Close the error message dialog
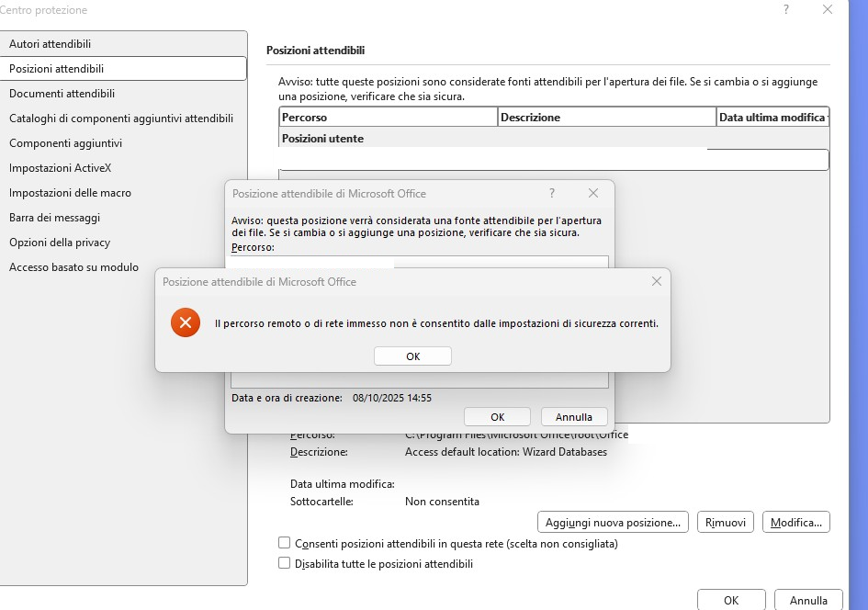The height and width of the screenshot is (610, 868). pyautogui.click(x=657, y=281)
